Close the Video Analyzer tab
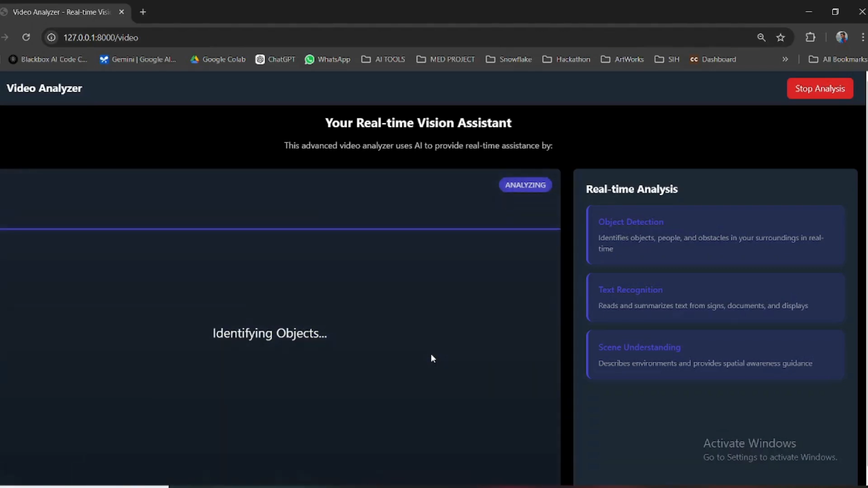This screenshot has width=868, height=488. point(121,12)
